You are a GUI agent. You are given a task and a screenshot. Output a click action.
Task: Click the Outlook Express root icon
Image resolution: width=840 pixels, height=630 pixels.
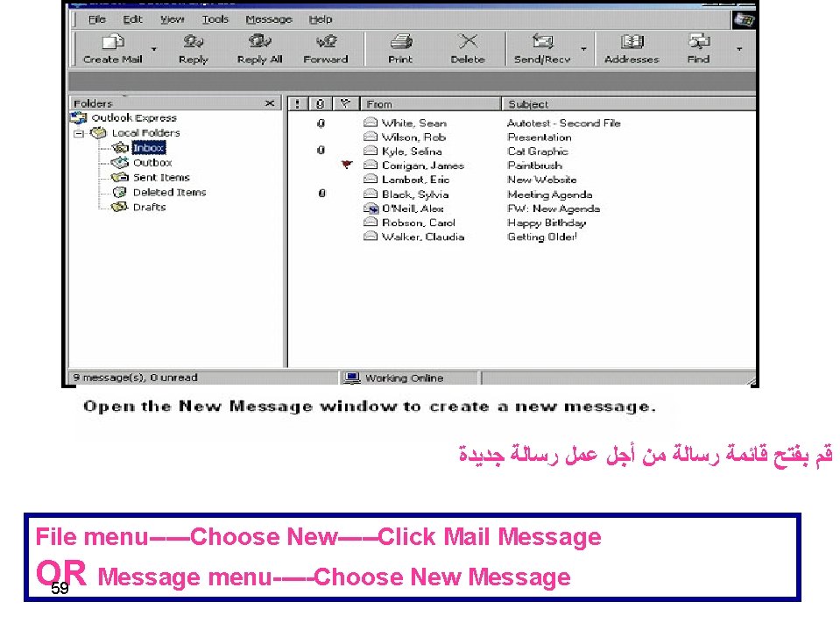(x=79, y=118)
